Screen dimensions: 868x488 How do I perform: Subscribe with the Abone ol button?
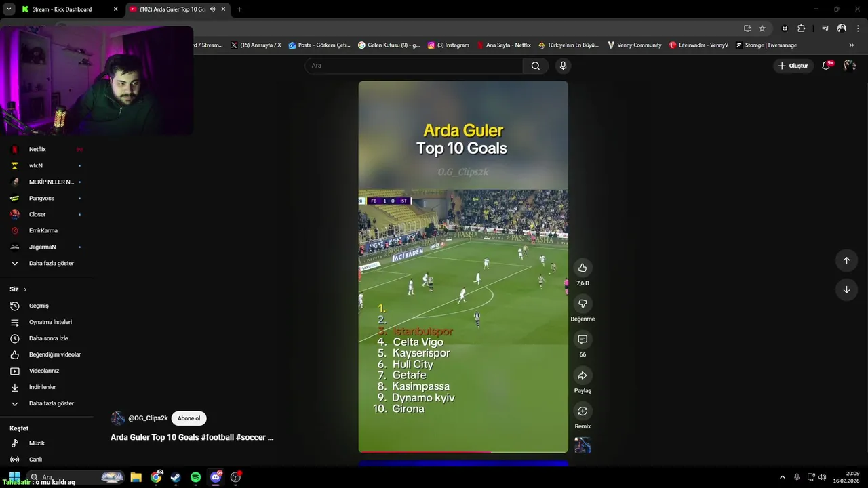189,418
